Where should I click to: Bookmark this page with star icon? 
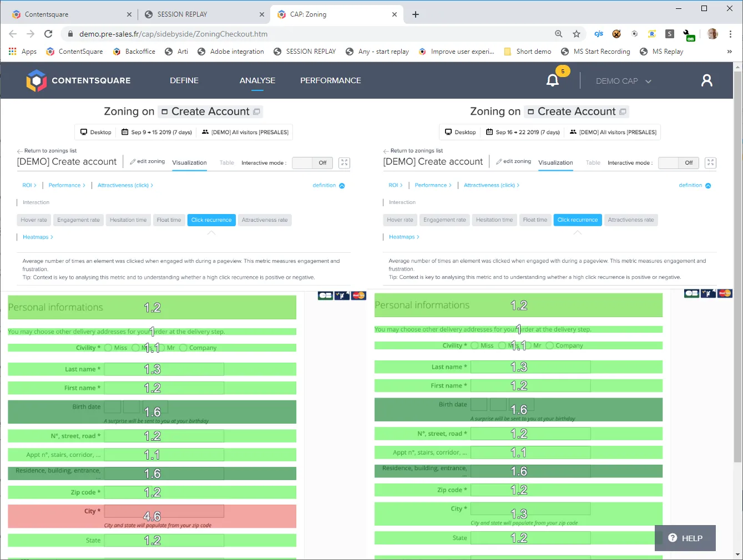[577, 34]
